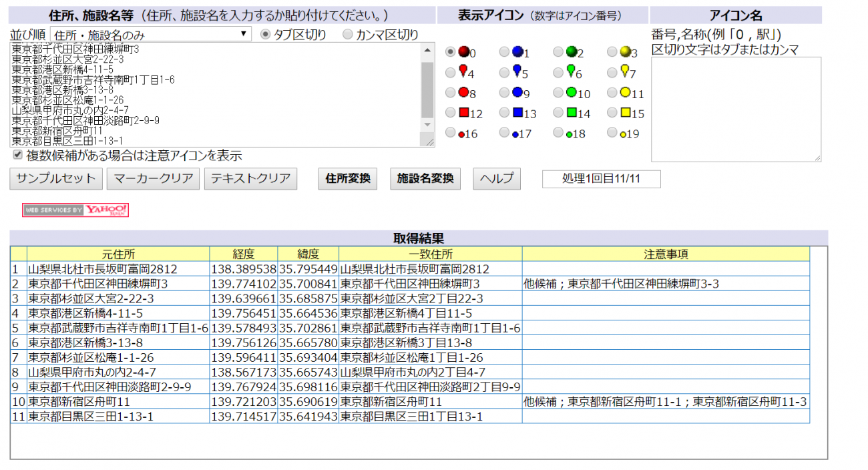
Task: Select カンマ区切り delimiter option
Action: 347,34
